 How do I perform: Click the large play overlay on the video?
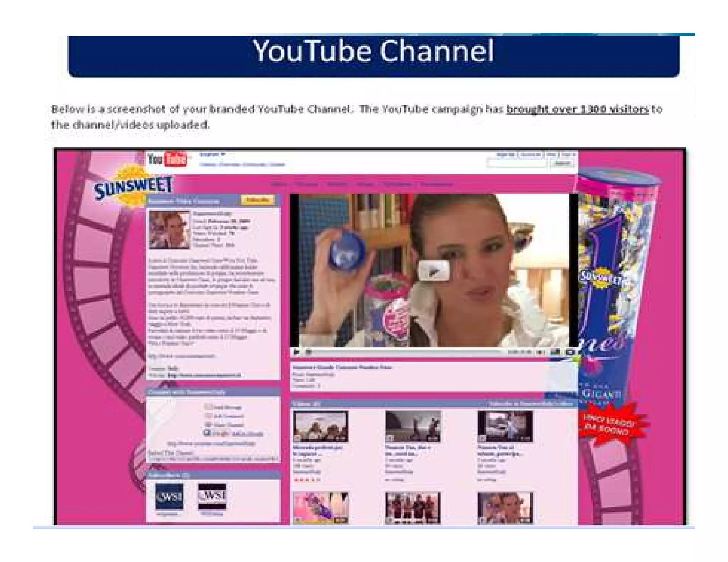434,271
